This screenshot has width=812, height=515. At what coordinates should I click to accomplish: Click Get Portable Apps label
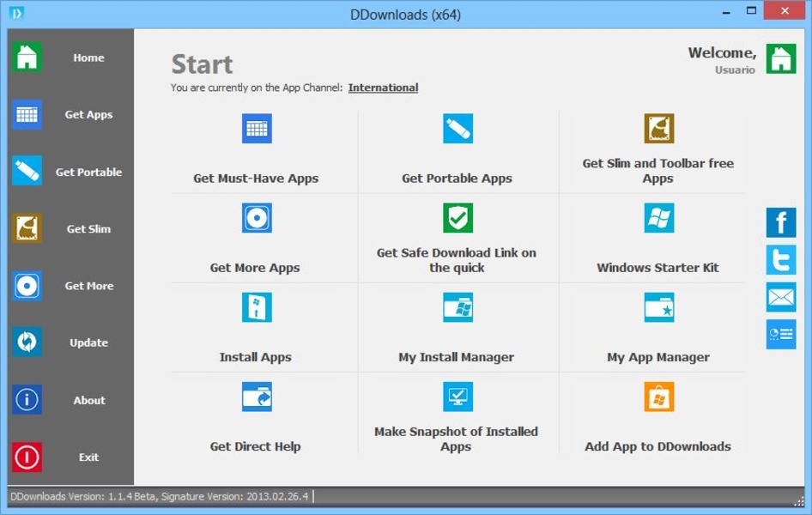(457, 179)
